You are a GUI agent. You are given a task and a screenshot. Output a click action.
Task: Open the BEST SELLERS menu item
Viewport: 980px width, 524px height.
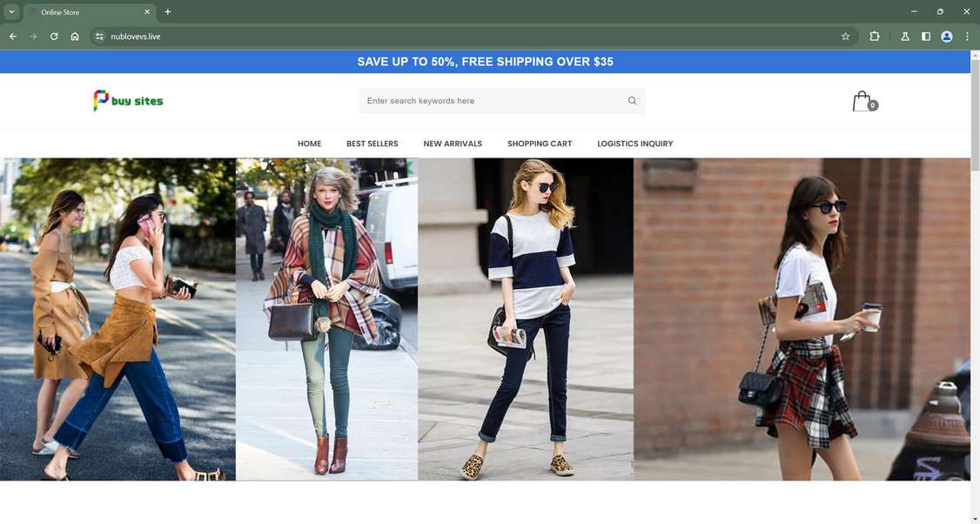tap(372, 144)
